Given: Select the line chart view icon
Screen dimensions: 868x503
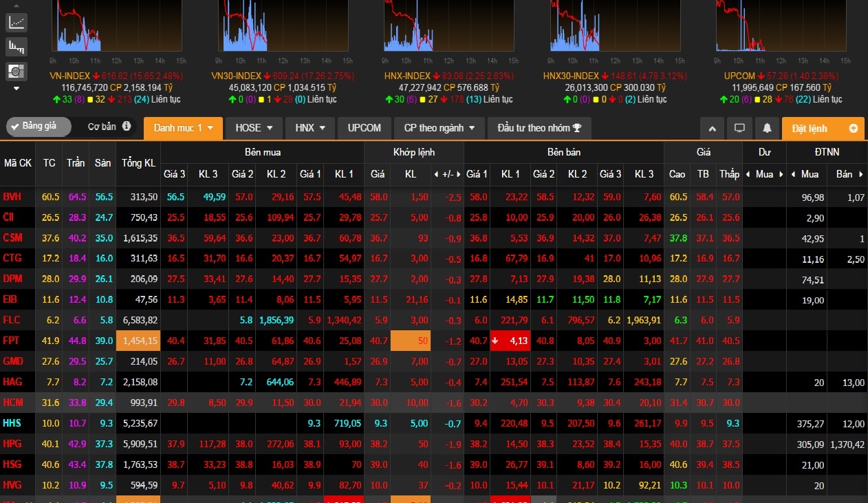Looking at the screenshot, I should (x=17, y=23).
